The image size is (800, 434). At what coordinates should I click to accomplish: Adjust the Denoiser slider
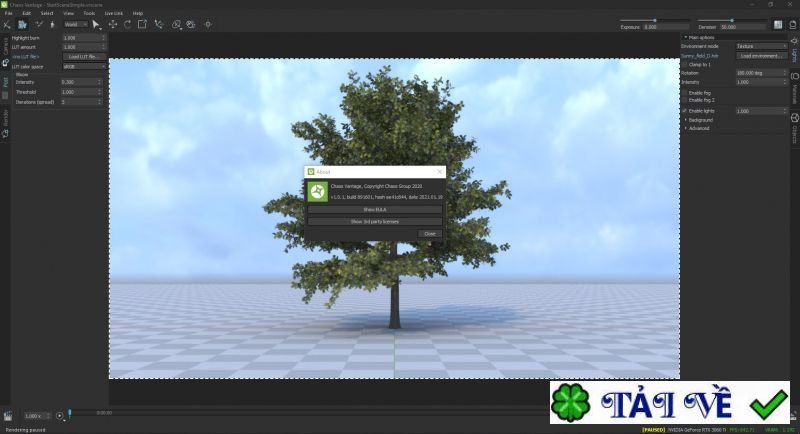tap(732, 21)
